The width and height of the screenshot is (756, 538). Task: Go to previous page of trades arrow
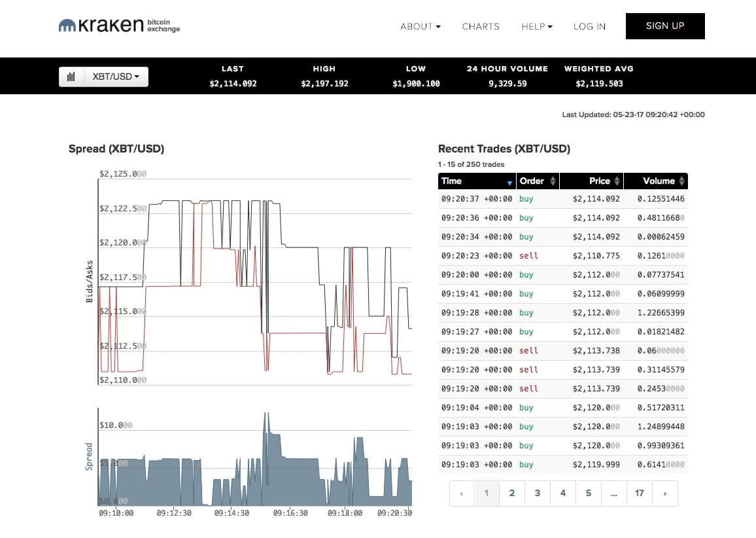(x=462, y=493)
